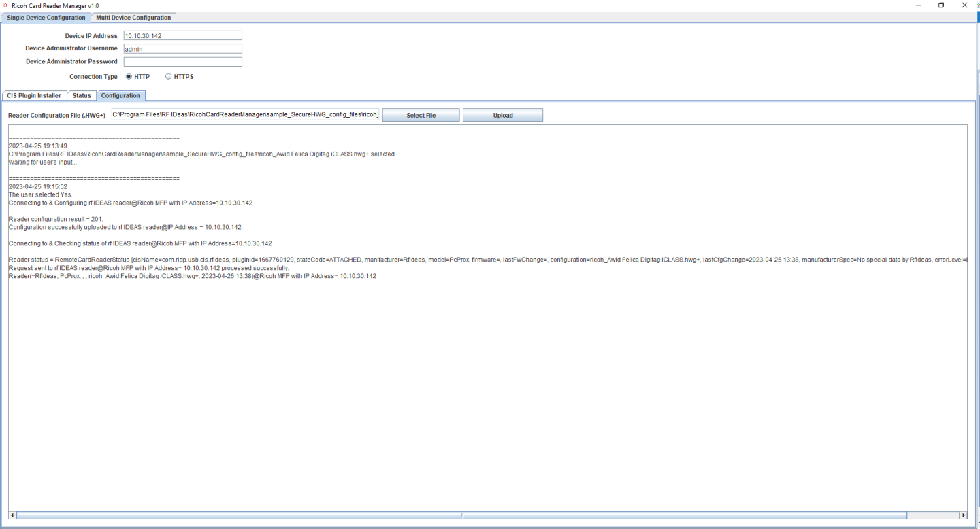The image size is (980, 529).
Task: Click the 'Connection Type' label
Action: [93, 77]
